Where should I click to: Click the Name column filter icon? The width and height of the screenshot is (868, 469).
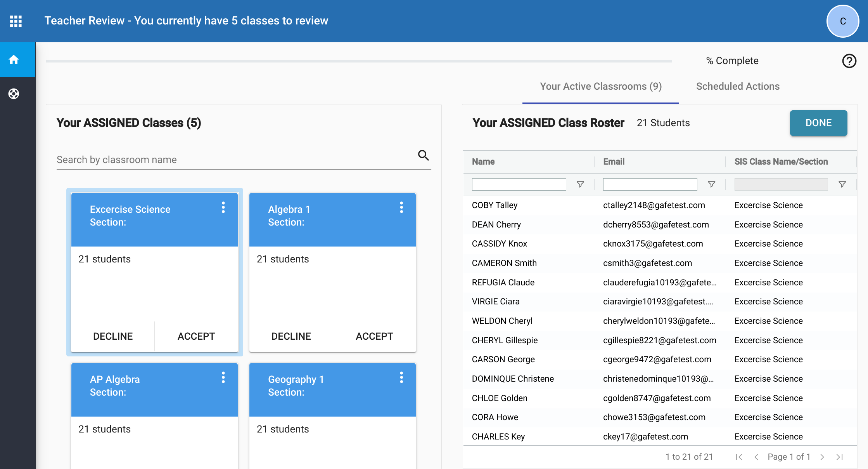pyautogui.click(x=580, y=184)
